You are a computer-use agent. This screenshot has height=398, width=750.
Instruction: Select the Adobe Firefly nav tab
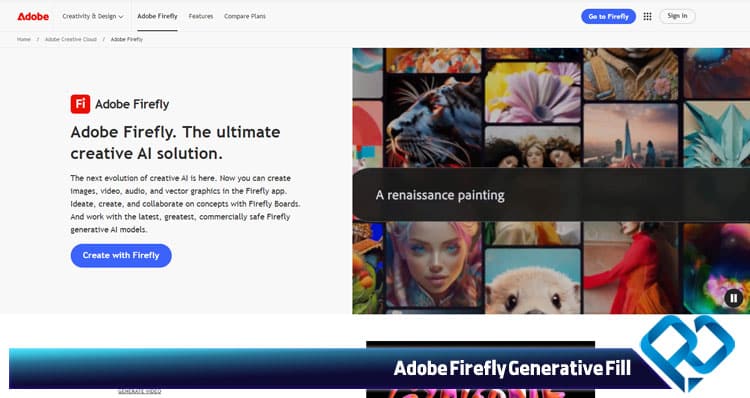[157, 16]
